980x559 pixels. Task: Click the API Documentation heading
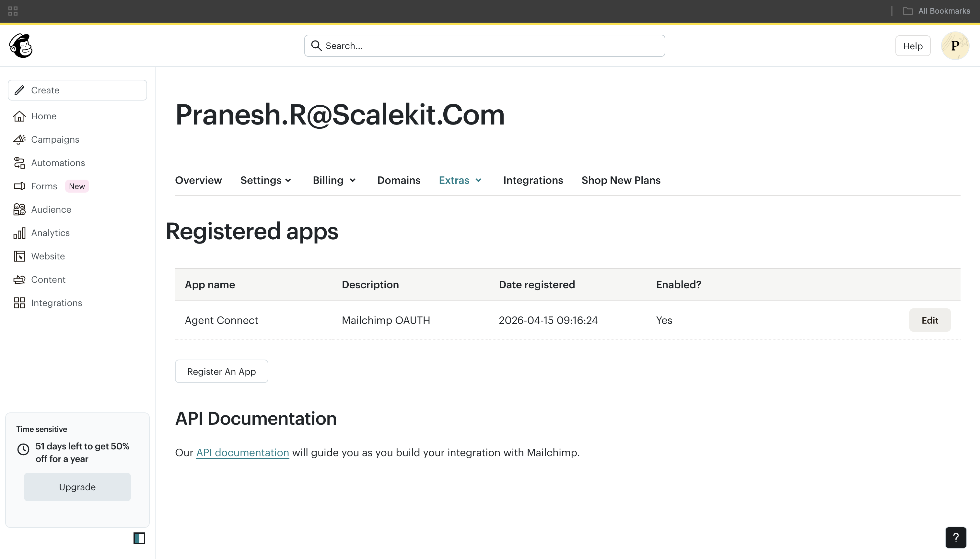point(256,419)
